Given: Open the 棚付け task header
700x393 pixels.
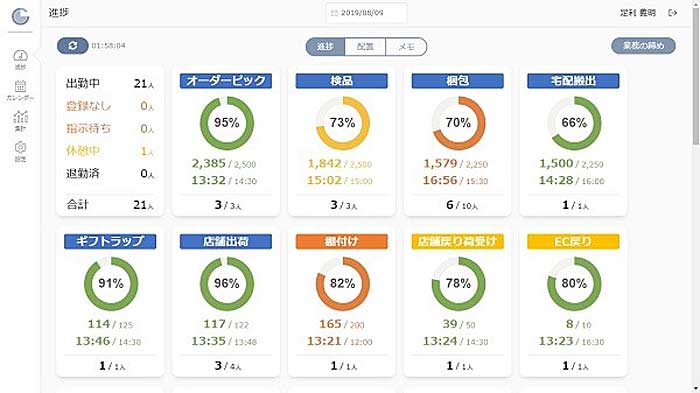Looking at the screenshot, I should (342, 242).
